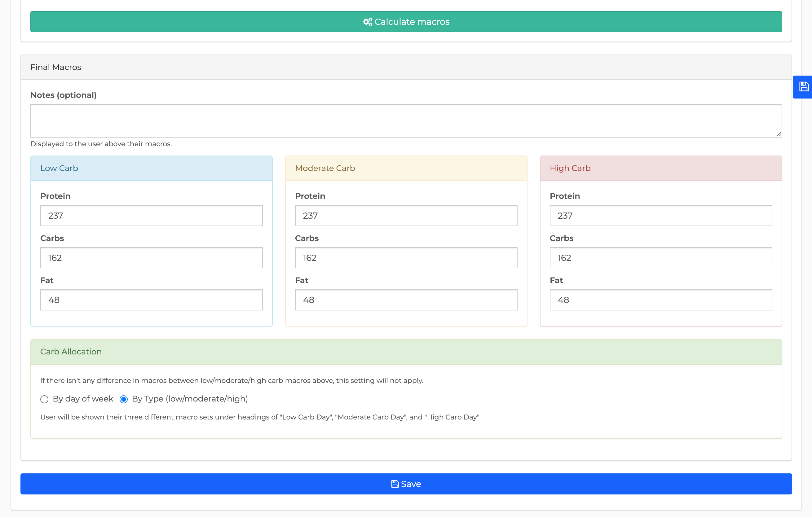Click the High Carb panel heading
812x518 pixels.
661,168
